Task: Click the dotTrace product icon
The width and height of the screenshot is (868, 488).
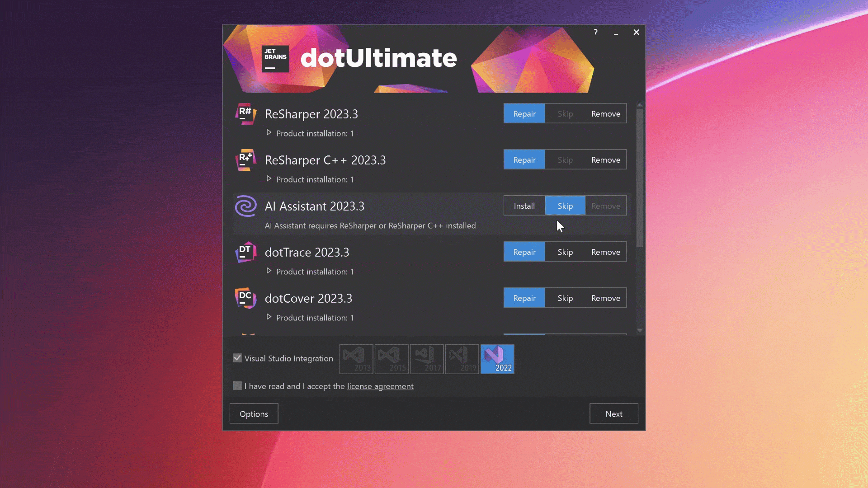Action: tap(245, 252)
